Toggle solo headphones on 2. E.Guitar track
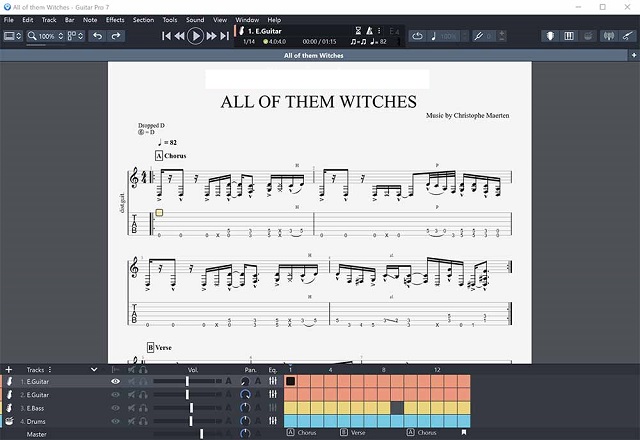The image size is (640, 440). (x=143, y=395)
